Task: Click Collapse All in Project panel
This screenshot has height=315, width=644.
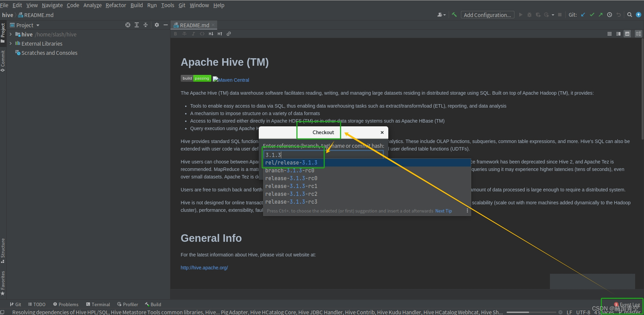Action: coord(146,25)
